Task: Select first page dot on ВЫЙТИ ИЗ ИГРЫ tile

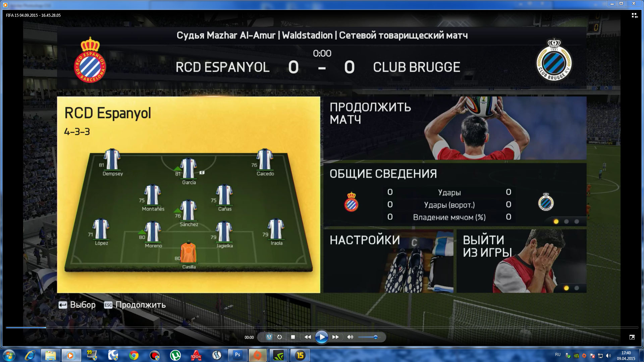Action: coord(567,288)
